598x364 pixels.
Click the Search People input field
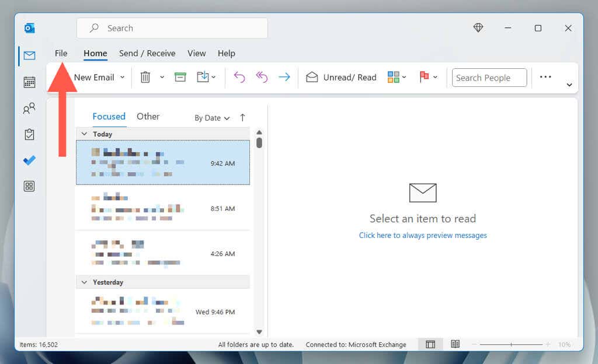click(x=489, y=78)
